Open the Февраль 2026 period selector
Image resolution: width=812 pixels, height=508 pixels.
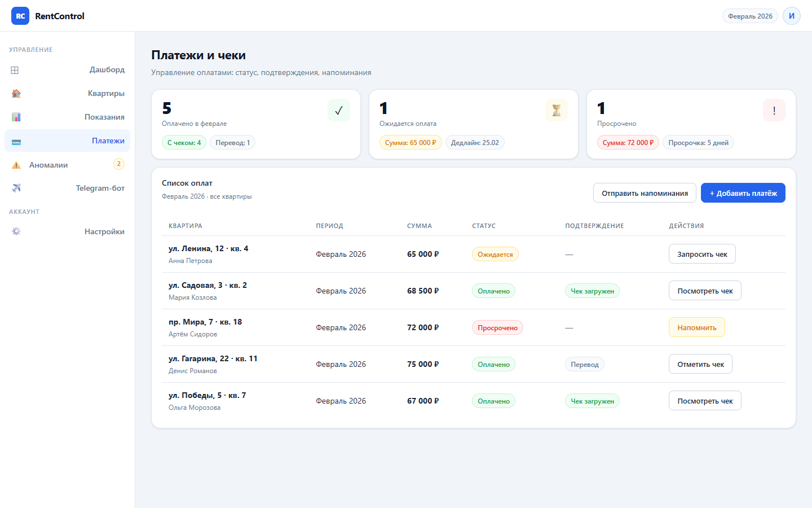pyautogui.click(x=749, y=16)
